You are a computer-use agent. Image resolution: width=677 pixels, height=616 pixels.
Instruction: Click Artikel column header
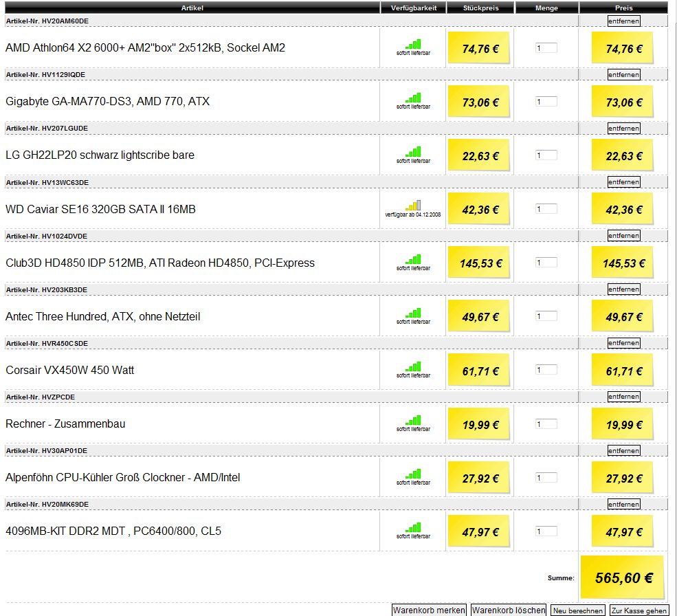[192, 8]
